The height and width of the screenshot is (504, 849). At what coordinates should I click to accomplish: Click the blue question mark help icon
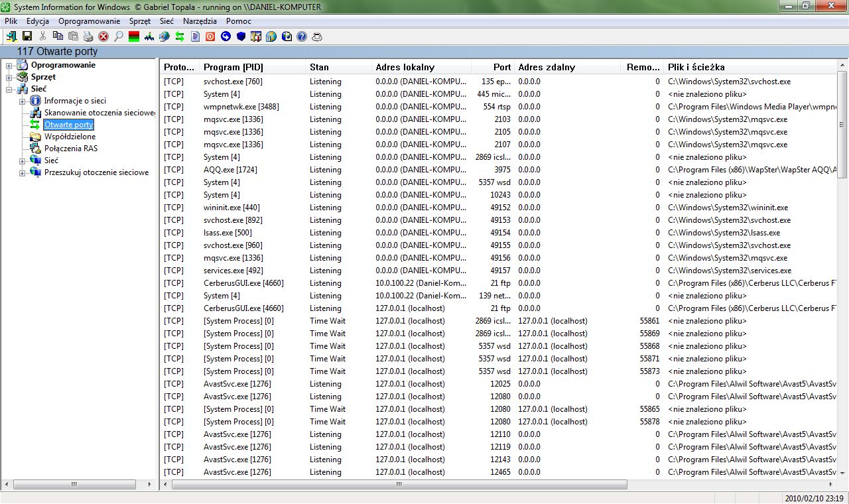click(x=302, y=36)
